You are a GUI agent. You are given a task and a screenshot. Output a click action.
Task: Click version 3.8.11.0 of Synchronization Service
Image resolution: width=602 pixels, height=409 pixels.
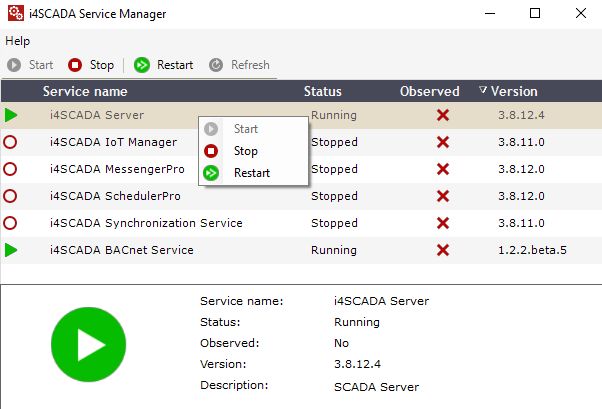point(521,223)
